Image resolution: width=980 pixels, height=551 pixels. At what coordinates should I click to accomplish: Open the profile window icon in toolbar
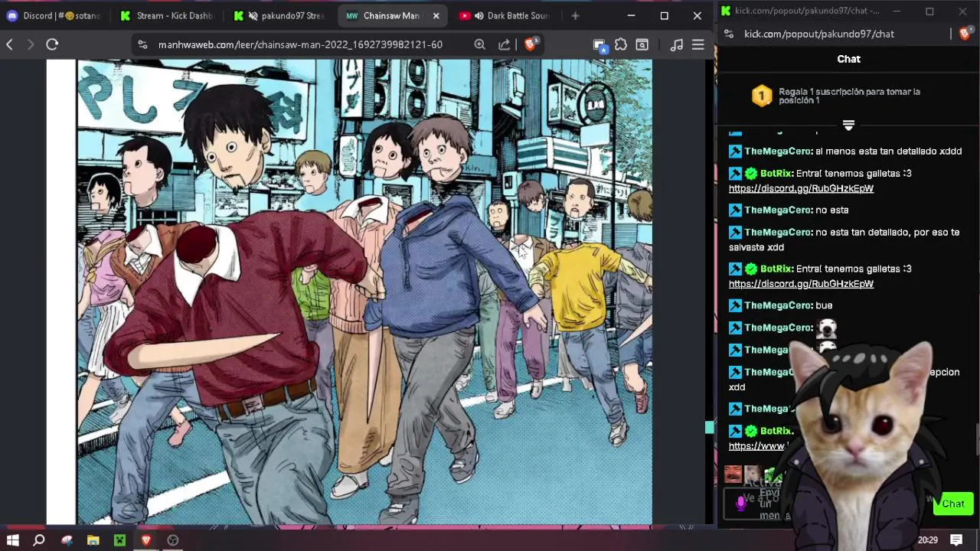tap(600, 45)
